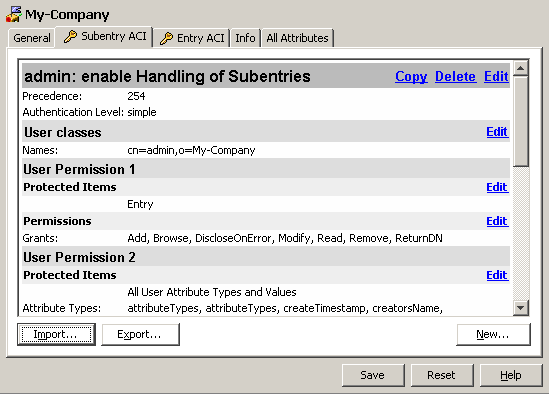The height and width of the screenshot is (394, 549).
Task: Reset the entry changes
Action: coord(442,375)
